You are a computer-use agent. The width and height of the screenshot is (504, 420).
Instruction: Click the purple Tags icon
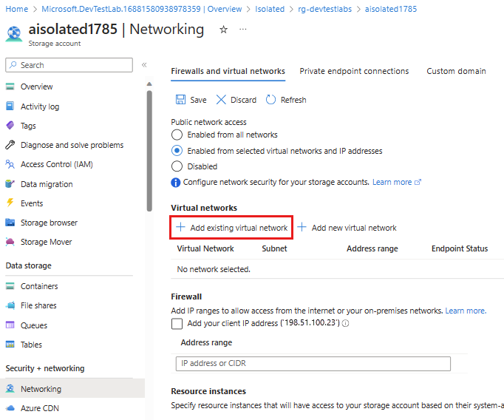[x=10, y=126]
